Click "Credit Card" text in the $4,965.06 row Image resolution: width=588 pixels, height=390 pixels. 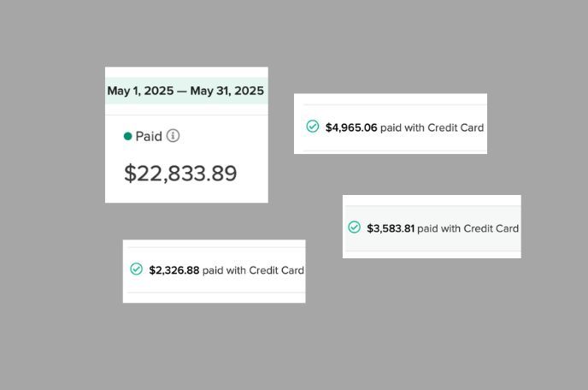point(456,127)
